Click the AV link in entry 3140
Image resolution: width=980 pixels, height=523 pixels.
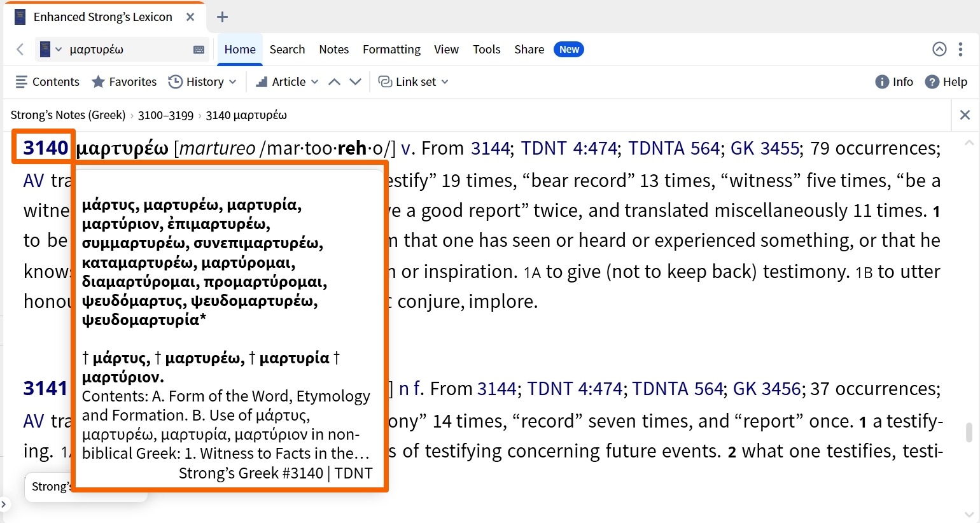(x=34, y=181)
